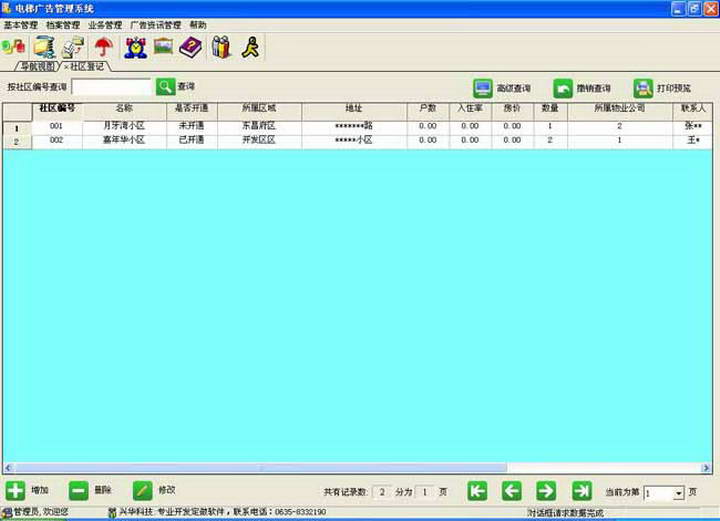This screenshot has height=521, width=720.
Task: Click the green minus 删除 delete button
Action: click(x=79, y=491)
